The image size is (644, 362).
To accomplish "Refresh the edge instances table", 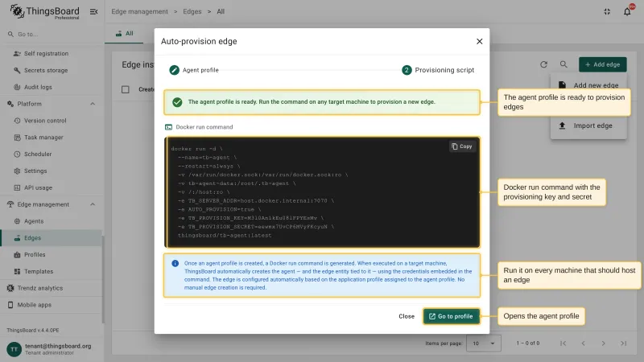I will tap(544, 64).
